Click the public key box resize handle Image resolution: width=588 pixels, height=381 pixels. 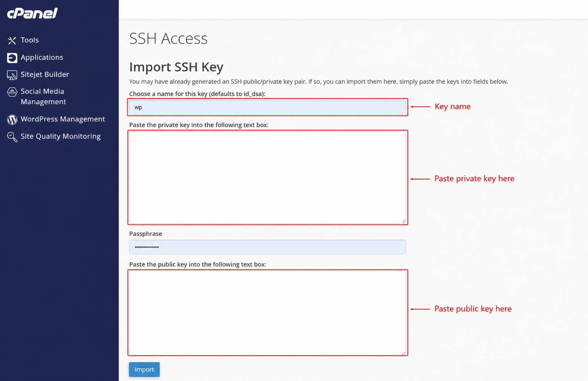click(404, 353)
